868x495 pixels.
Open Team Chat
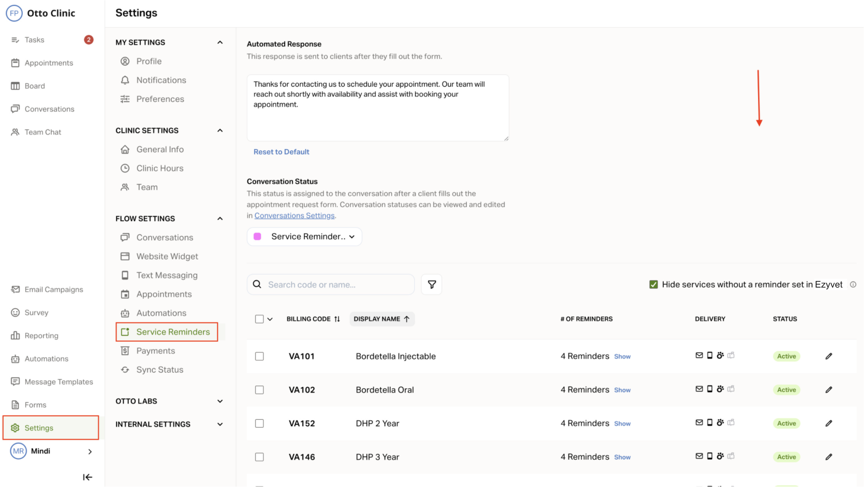[43, 132]
